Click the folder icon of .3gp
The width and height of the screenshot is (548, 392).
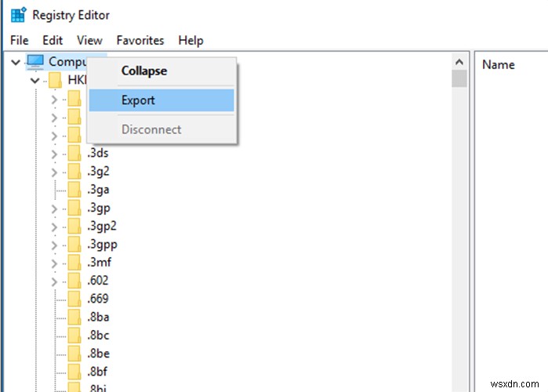74,208
